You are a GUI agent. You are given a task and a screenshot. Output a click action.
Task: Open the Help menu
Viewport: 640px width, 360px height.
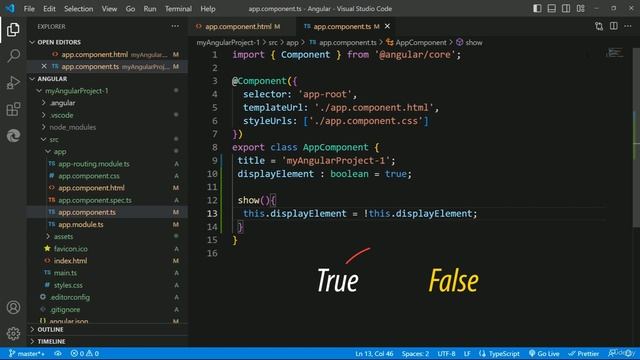208,9
